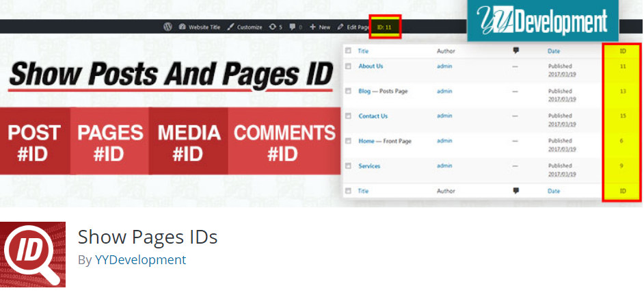This screenshot has width=644, height=297.
Task: Check the About Us row checkbox
Action: [x=348, y=66]
